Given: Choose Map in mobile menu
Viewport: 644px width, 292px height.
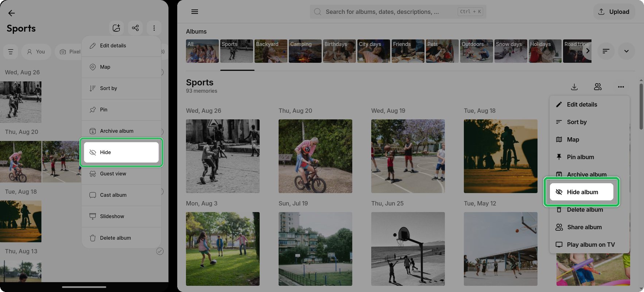Looking at the screenshot, I should tap(121, 67).
